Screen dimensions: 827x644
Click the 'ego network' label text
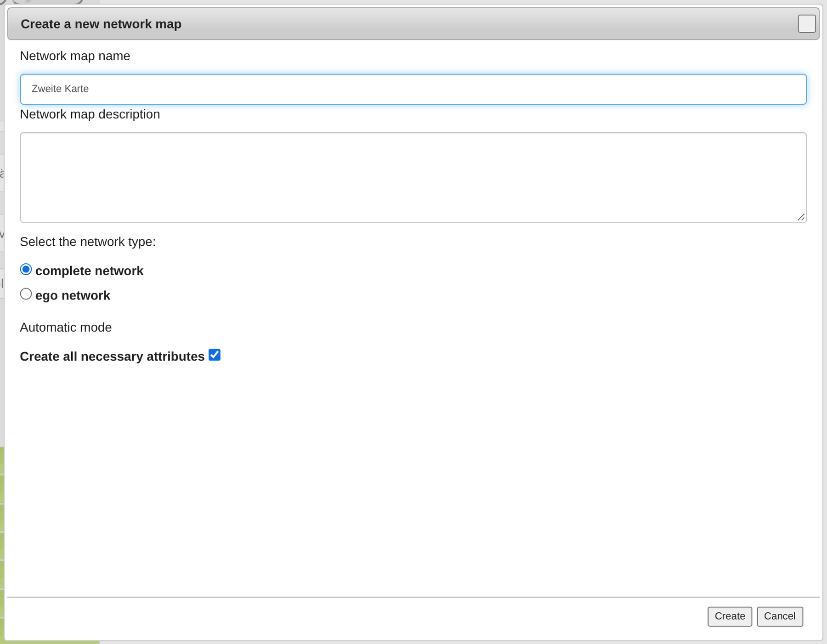[x=73, y=295]
